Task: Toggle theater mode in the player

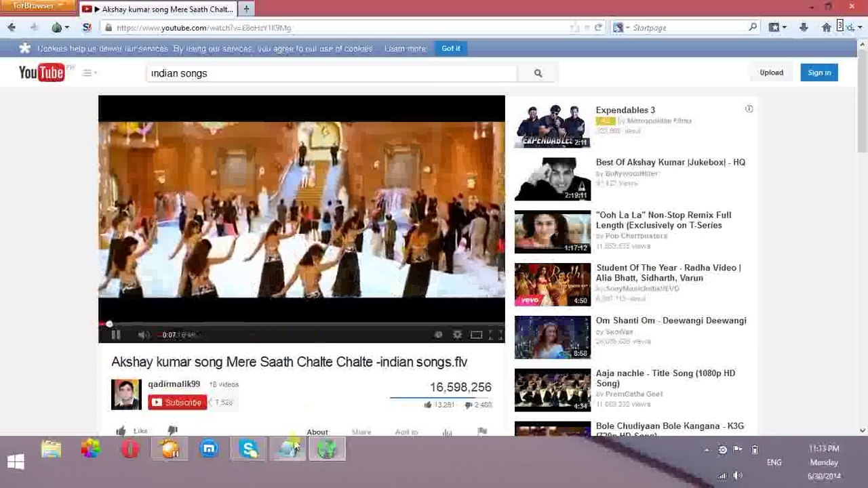Action: 477,334
